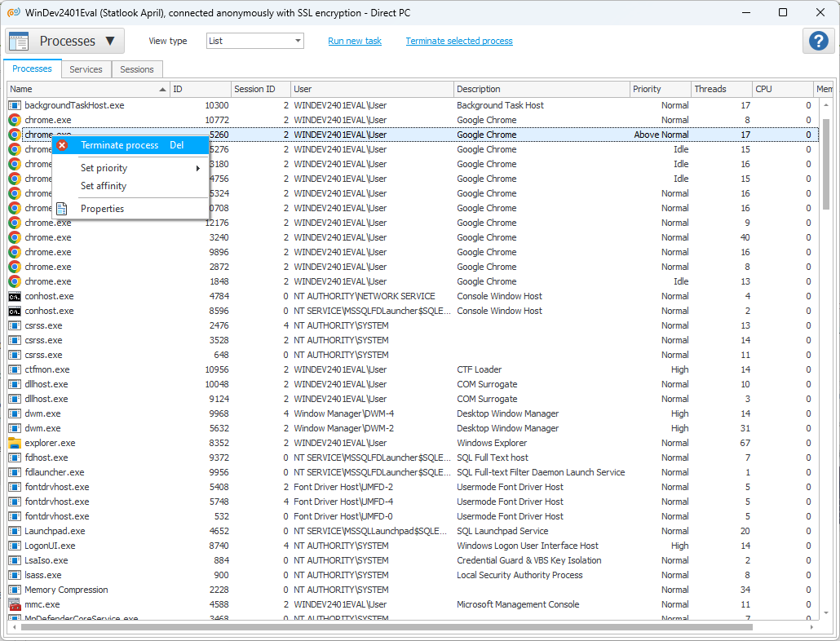Expand the Set priority submenu
Viewport: 840px width, 641px height.
[139, 168]
